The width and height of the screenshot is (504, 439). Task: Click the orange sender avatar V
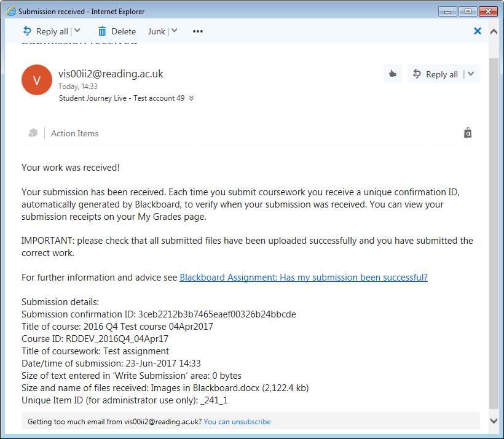pos(36,80)
